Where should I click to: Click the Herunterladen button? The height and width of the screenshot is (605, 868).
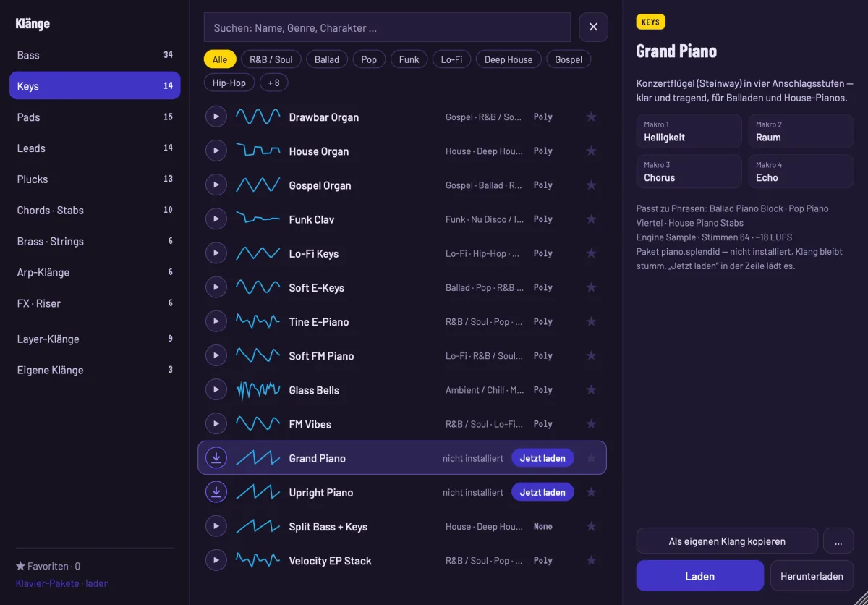(812, 576)
